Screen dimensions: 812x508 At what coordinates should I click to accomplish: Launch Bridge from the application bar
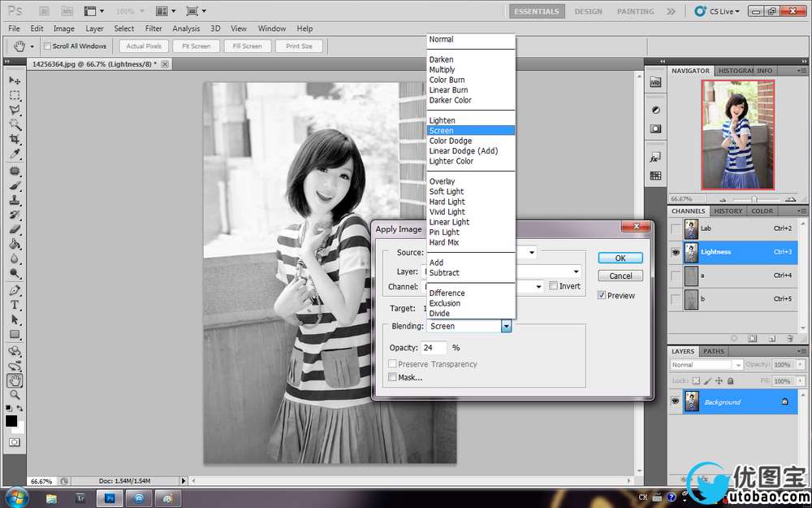44,11
